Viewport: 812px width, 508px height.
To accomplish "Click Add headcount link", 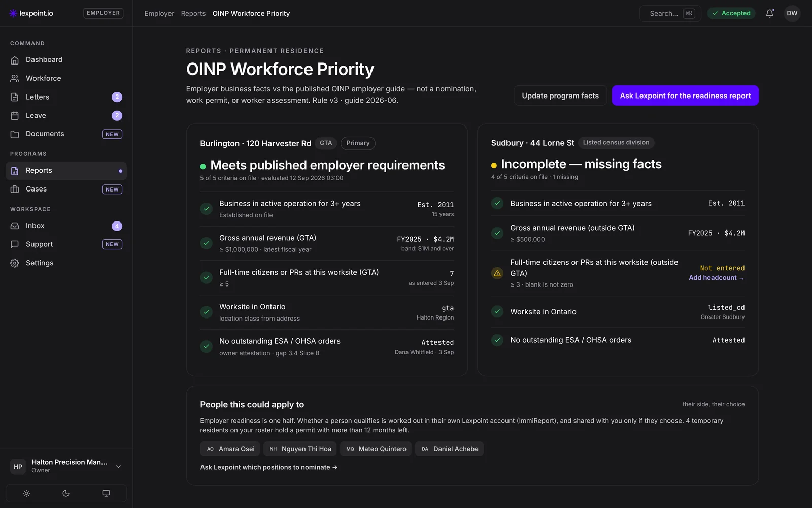I will (716, 278).
